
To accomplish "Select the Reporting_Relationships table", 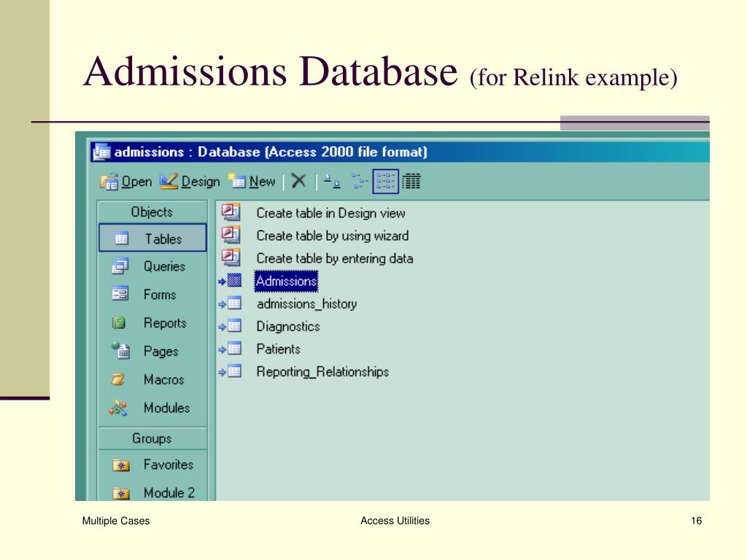I will coord(322,372).
